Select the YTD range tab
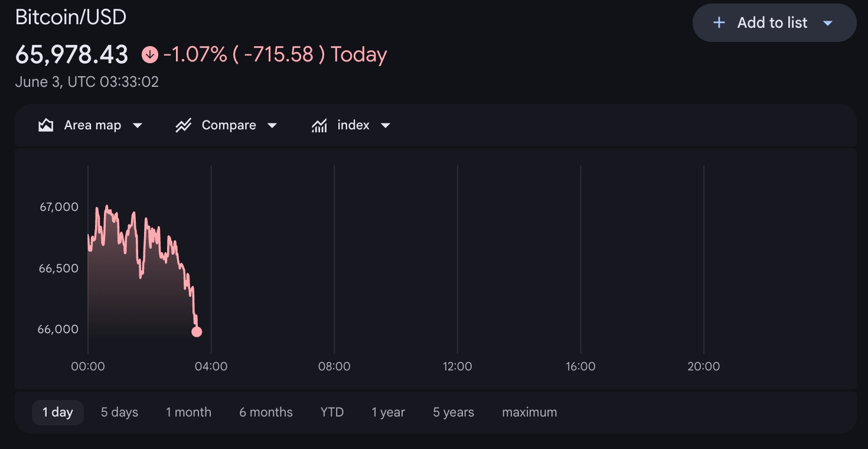The image size is (868, 449). point(332,412)
